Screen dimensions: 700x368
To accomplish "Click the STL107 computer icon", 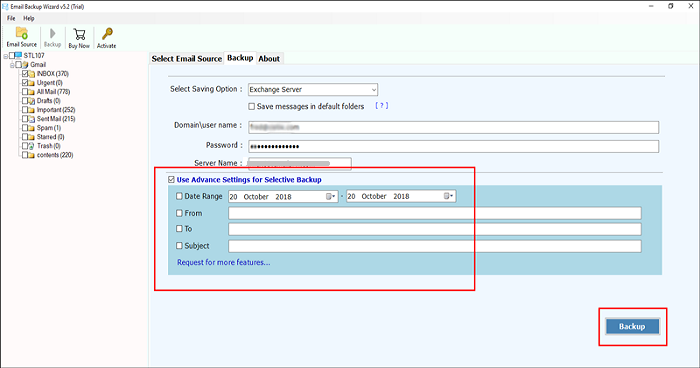I will [x=18, y=55].
